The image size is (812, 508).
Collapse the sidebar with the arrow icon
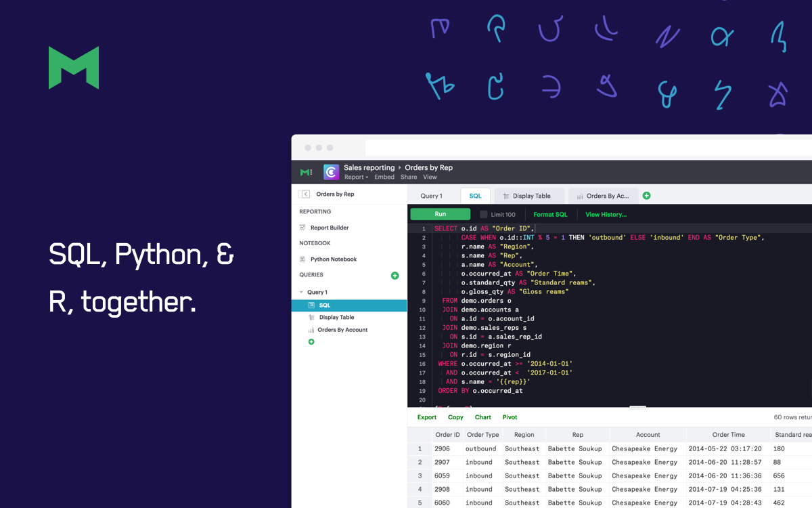point(305,194)
